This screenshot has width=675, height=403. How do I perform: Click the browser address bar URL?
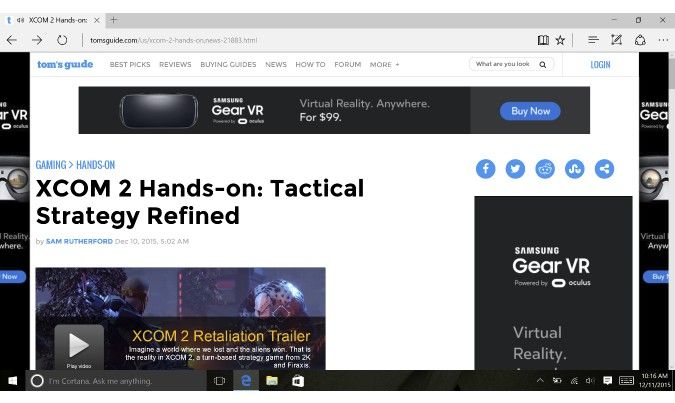tap(174, 40)
